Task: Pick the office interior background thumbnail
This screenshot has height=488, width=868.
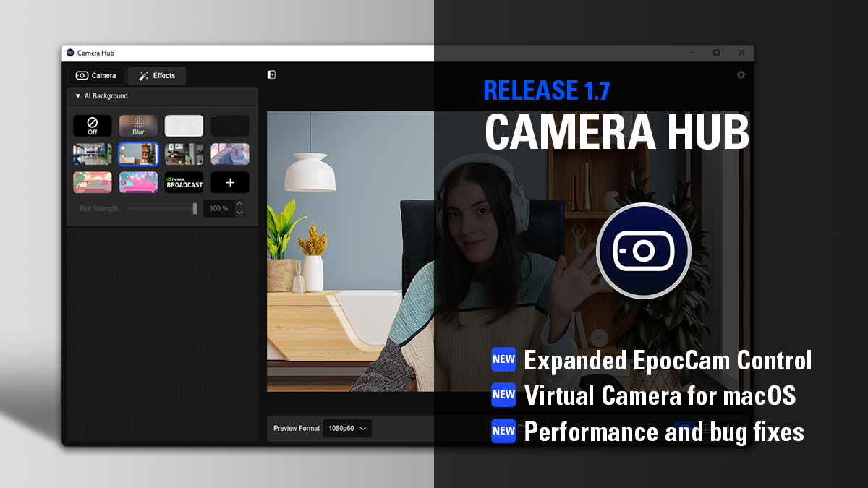Action: pos(93,154)
